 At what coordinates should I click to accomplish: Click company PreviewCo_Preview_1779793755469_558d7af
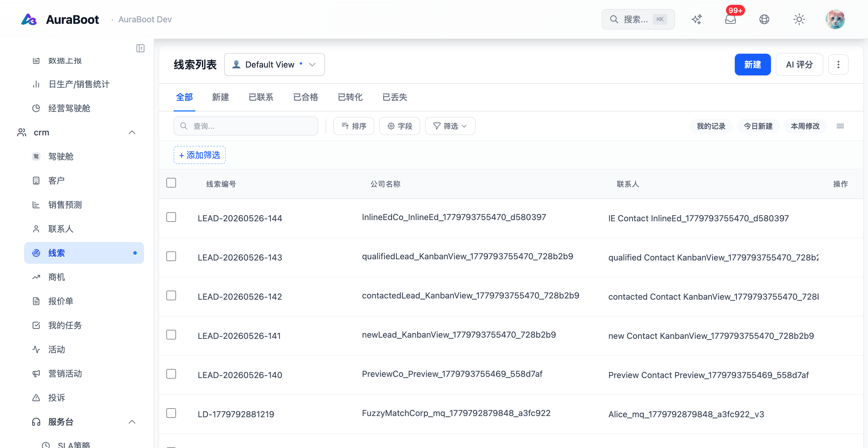point(452,374)
